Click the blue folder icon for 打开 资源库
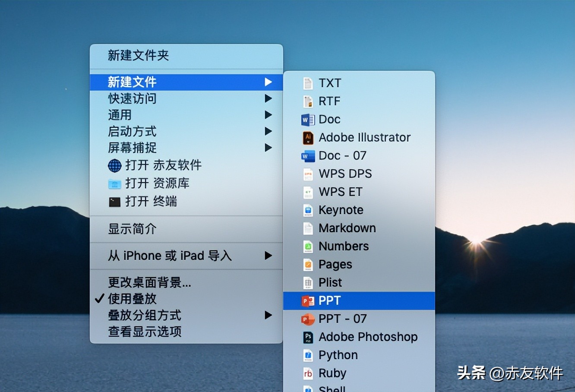575x392 pixels. tap(114, 183)
